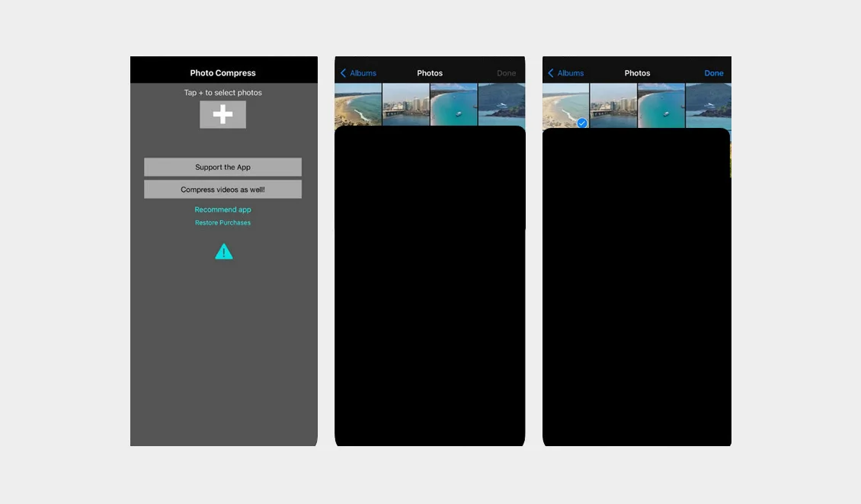861x504 pixels.
Task: Select fourth headland photo in middle screen
Action: pos(501,104)
